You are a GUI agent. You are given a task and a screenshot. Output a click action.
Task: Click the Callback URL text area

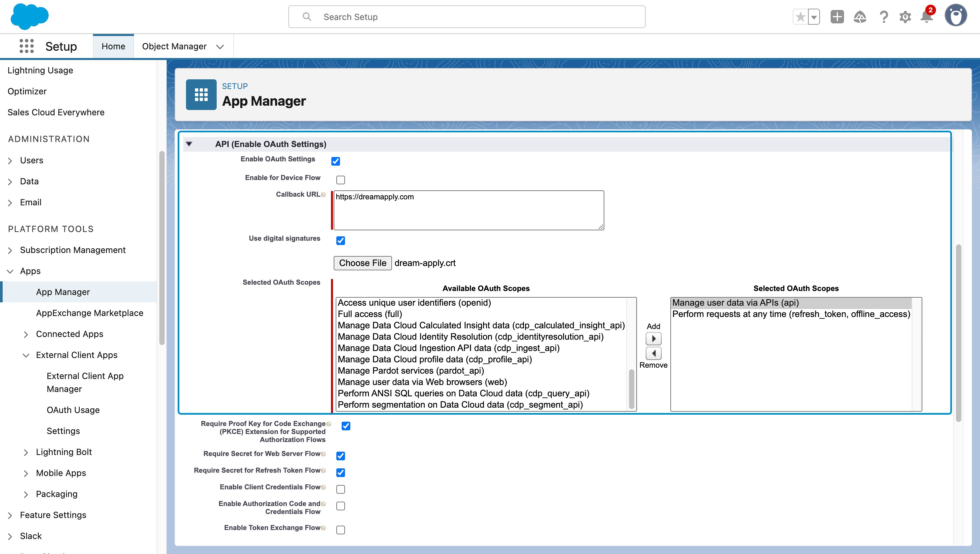pyautogui.click(x=469, y=210)
